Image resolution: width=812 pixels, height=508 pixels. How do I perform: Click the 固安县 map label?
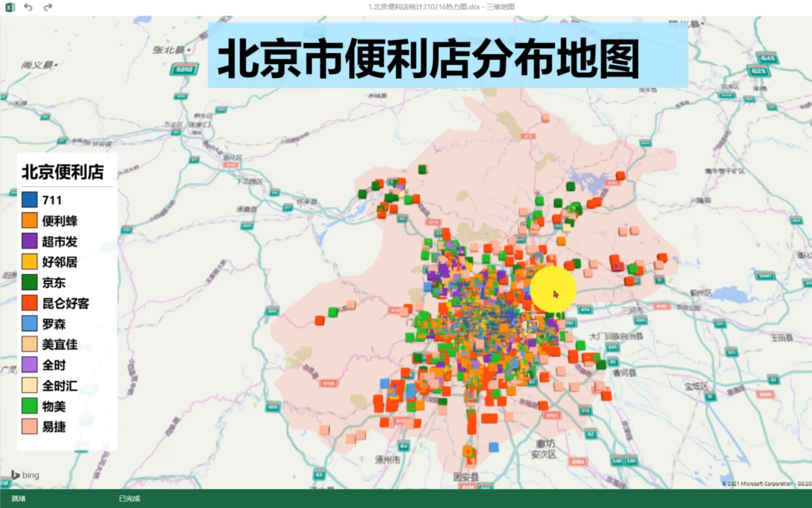466,477
